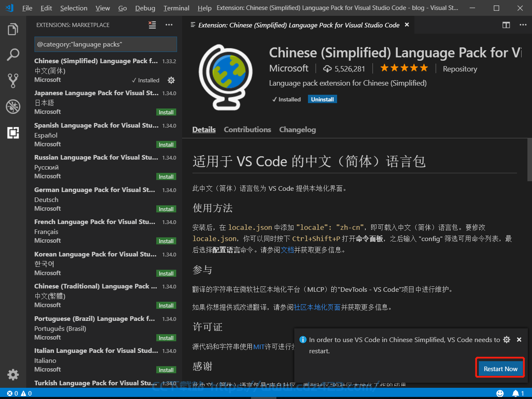Open the Source Control view

[x=13, y=81]
